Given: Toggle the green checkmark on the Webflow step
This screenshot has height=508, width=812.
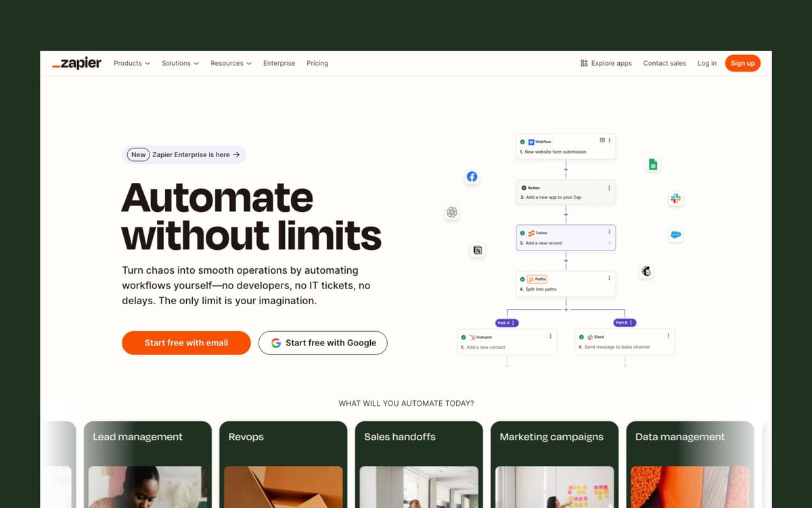Looking at the screenshot, I should (524, 142).
